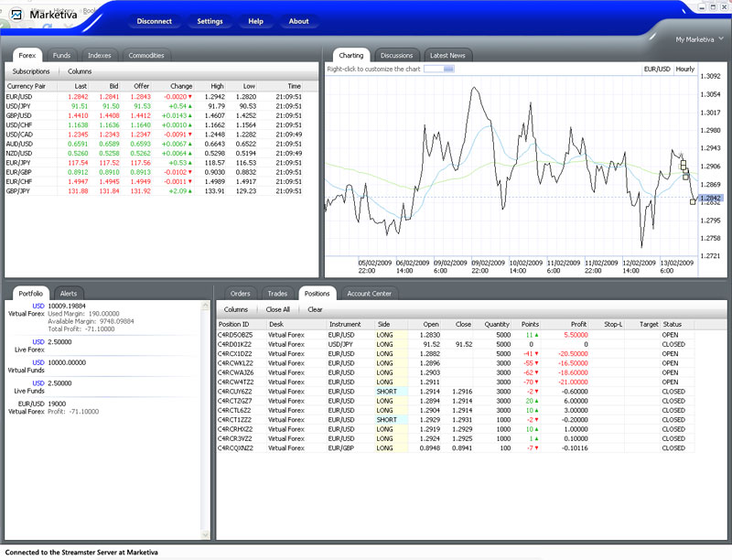Viewport: 732px width, 560px height.
Task: Select position C4RD5OBZ5 row
Action: 456,335
